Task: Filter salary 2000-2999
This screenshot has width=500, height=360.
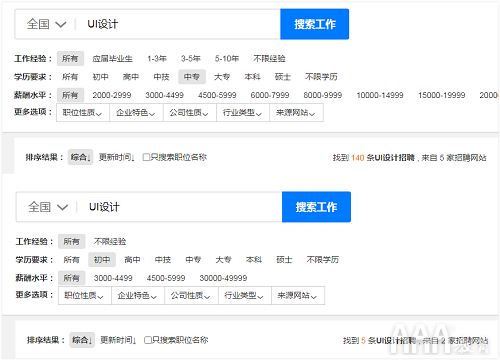Action: pyautogui.click(x=112, y=95)
